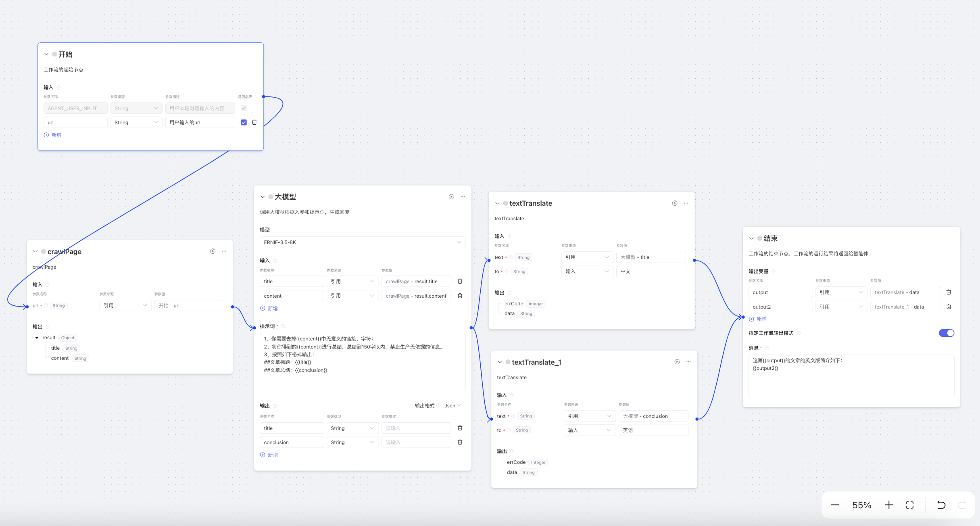Image resolution: width=980 pixels, height=526 pixels.
Task: Run the 大模型 node test
Action: (451, 197)
